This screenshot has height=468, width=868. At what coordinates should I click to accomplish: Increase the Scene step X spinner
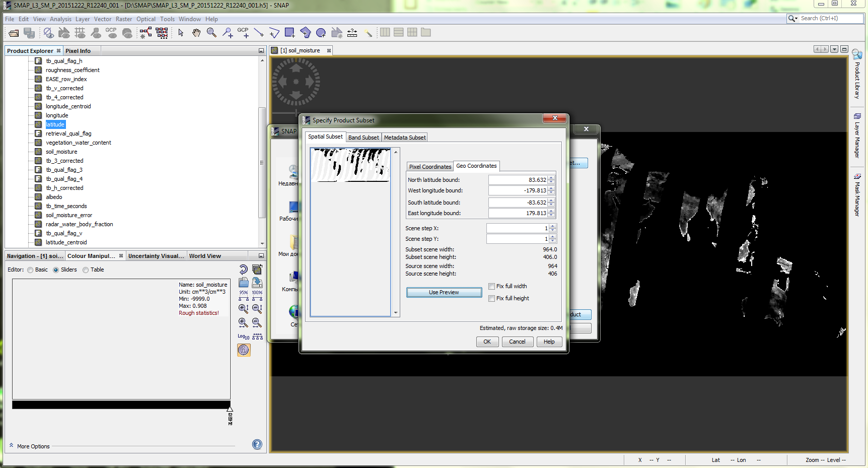[x=553, y=226]
